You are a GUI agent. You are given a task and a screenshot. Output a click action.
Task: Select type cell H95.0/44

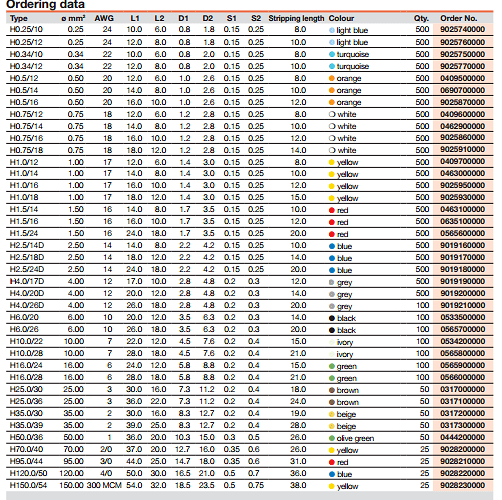point(26,461)
